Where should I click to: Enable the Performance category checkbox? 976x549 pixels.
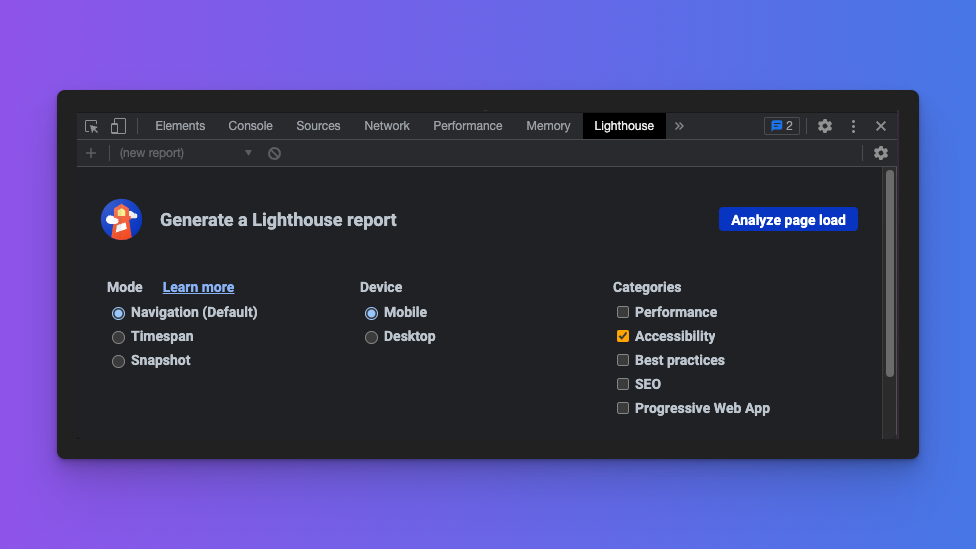623,312
